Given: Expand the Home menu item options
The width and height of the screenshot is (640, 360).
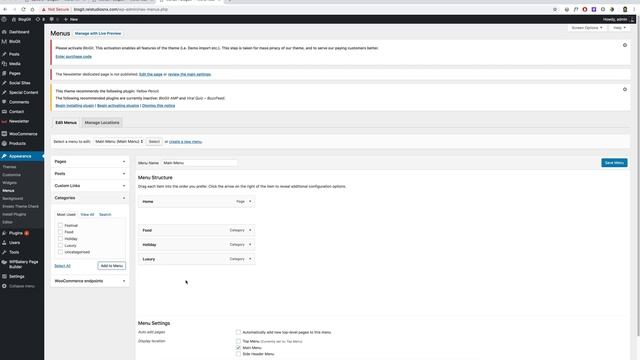Looking at the screenshot, I should coord(250,202).
